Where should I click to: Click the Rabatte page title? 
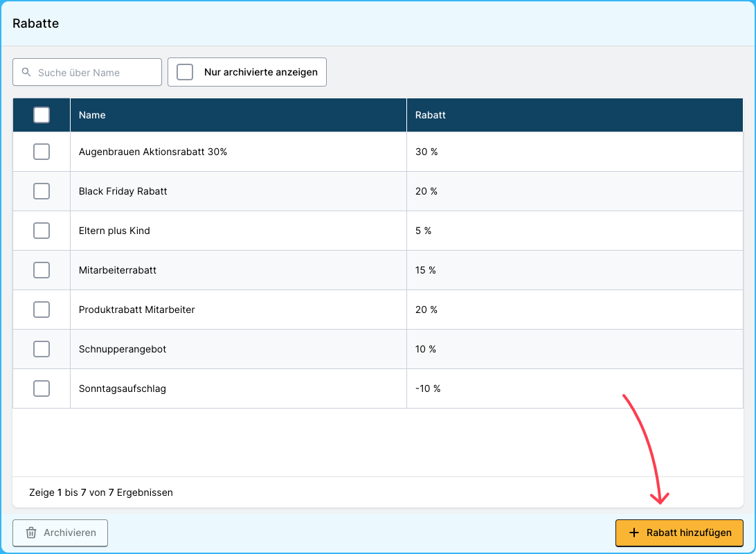pos(36,23)
